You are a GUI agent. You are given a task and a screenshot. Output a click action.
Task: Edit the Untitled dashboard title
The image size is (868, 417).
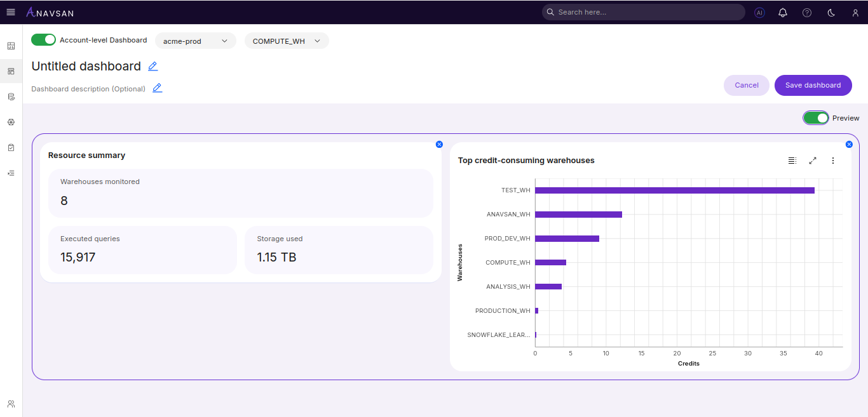pos(153,66)
